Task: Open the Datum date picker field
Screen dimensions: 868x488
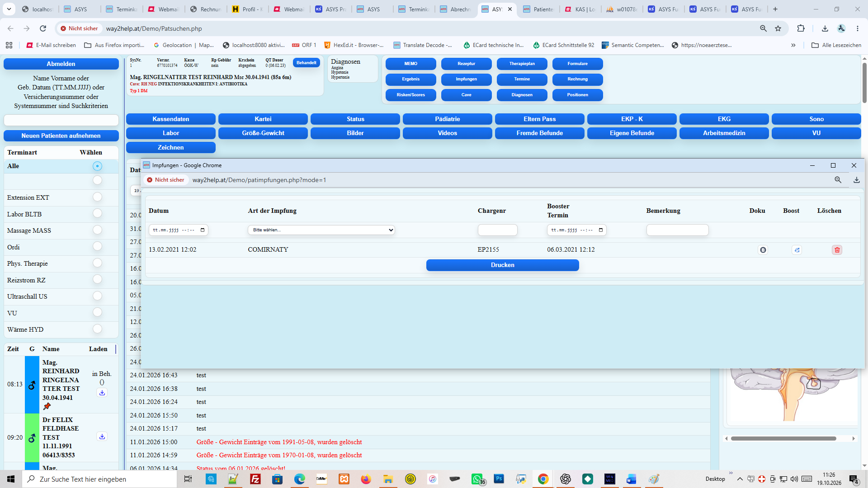Action: click(x=179, y=230)
